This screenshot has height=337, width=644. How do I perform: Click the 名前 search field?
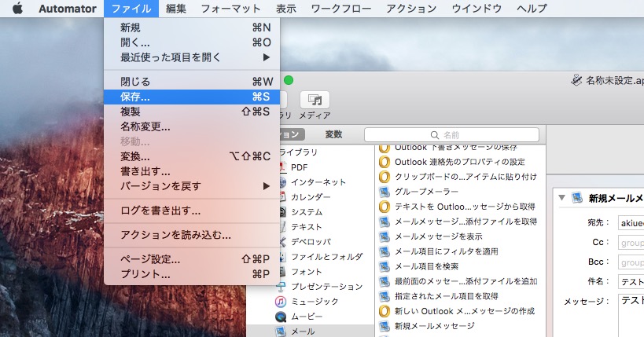pyautogui.click(x=451, y=134)
